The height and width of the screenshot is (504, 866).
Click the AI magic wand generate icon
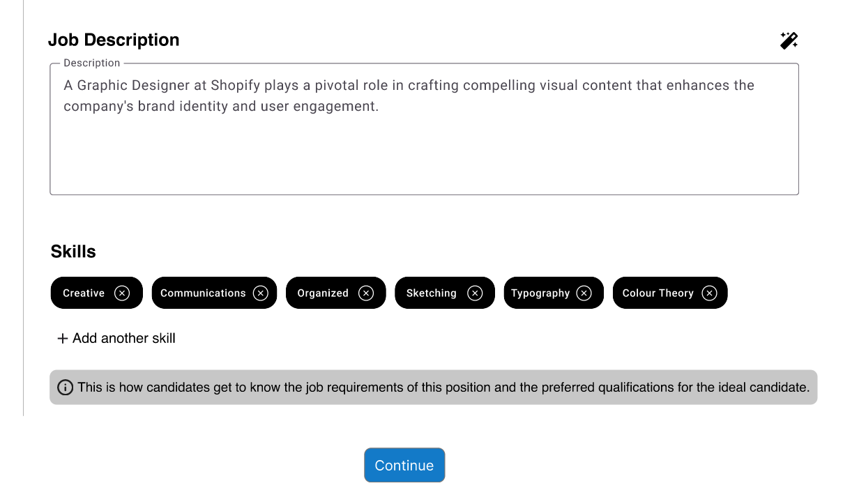pos(789,40)
